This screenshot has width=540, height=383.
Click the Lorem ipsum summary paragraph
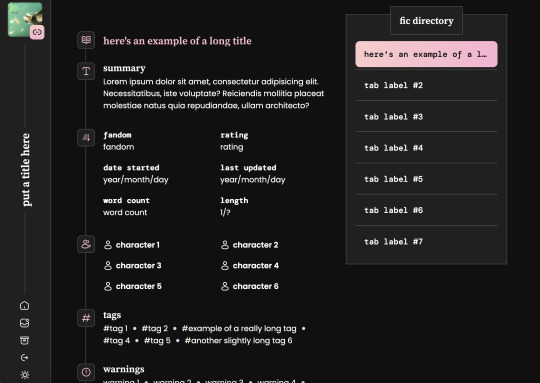tap(214, 94)
